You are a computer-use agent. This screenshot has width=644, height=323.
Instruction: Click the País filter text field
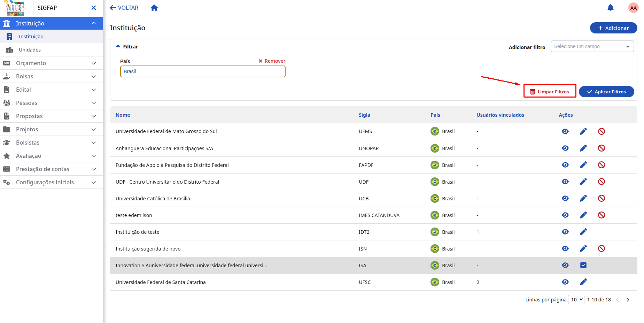203,71
